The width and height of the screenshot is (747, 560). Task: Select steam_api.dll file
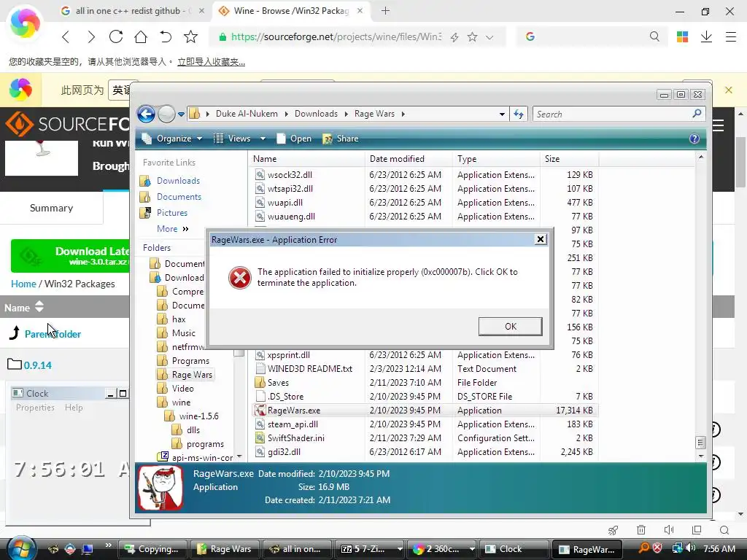coord(293,424)
